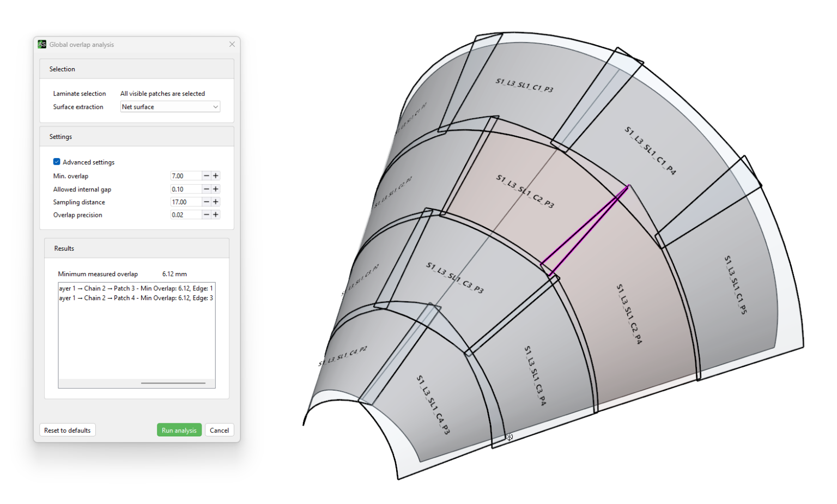Select the Chain 2 Patch 4 result entry
837x504 pixels.
pos(136,298)
